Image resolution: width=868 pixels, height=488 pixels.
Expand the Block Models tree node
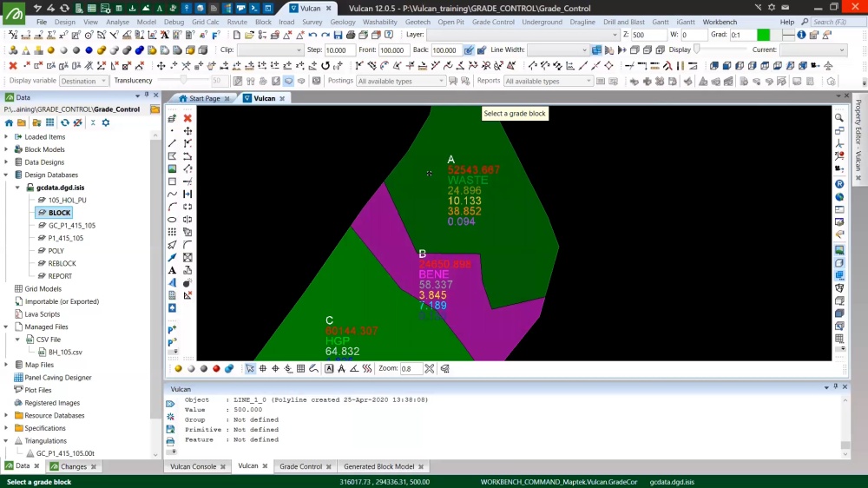click(x=6, y=149)
